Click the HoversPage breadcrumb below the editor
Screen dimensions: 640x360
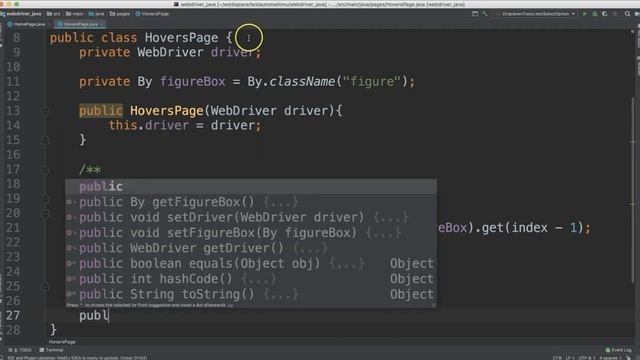[62, 342]
